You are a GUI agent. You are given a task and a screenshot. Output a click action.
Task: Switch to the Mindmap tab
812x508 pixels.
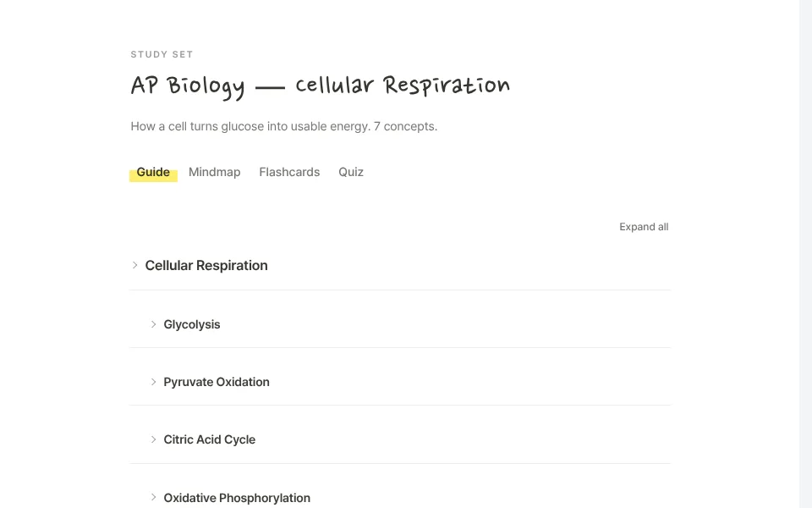point(214,172)
